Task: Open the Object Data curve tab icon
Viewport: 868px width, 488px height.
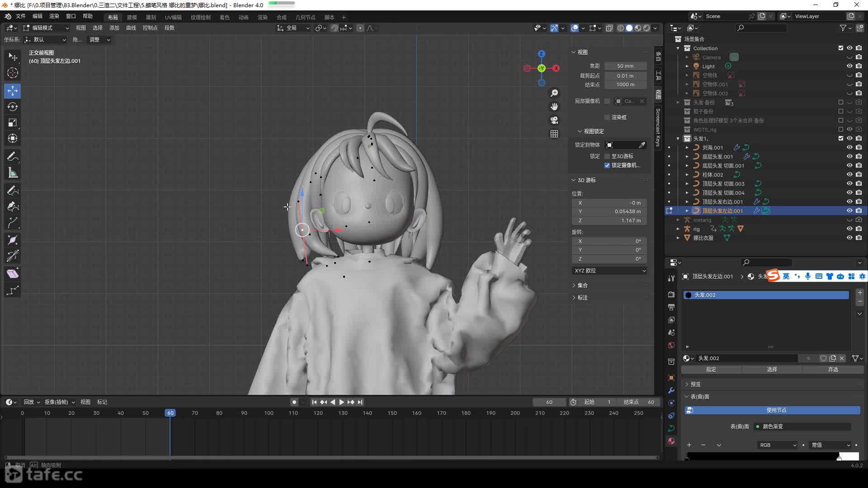Action: [x=671, y=428]
